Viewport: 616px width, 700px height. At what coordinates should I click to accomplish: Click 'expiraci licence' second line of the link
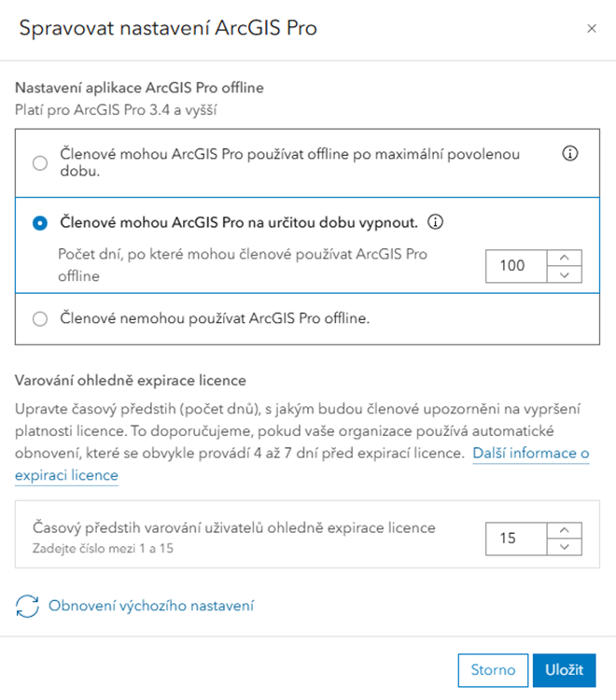(66, 475)
